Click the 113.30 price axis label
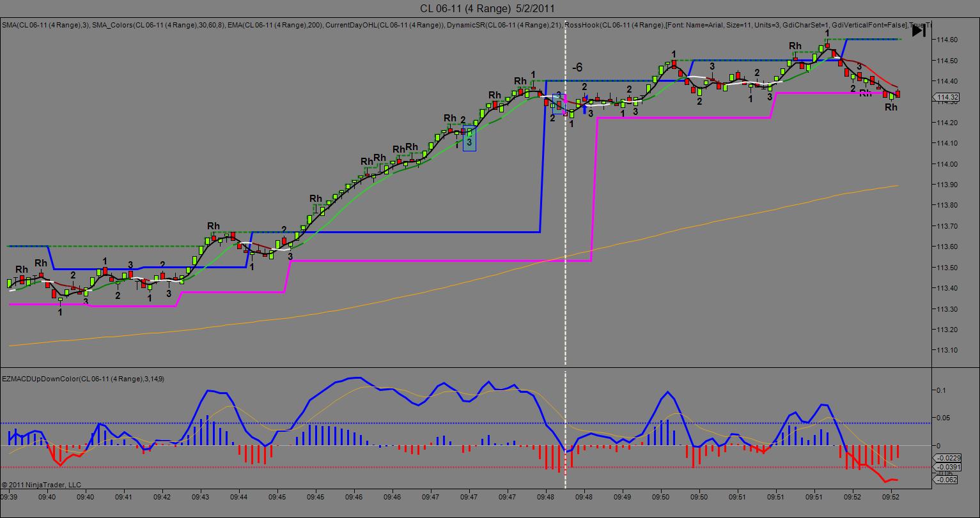 click(x=946, y=309)
